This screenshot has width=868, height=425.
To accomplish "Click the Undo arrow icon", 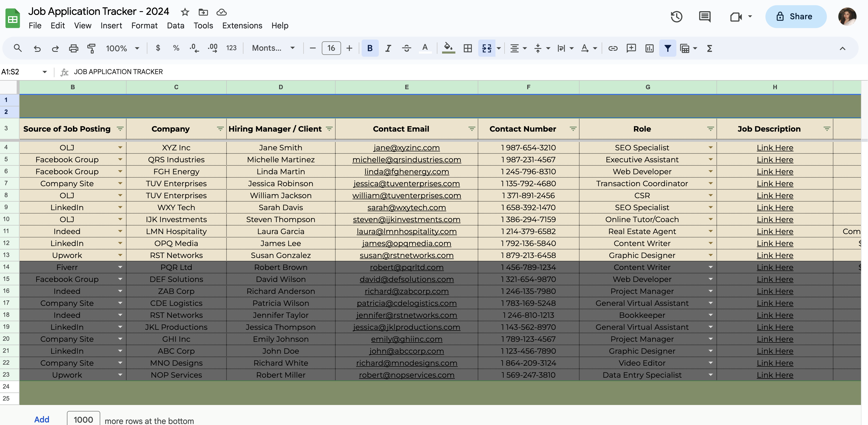I will pos(37,48).
